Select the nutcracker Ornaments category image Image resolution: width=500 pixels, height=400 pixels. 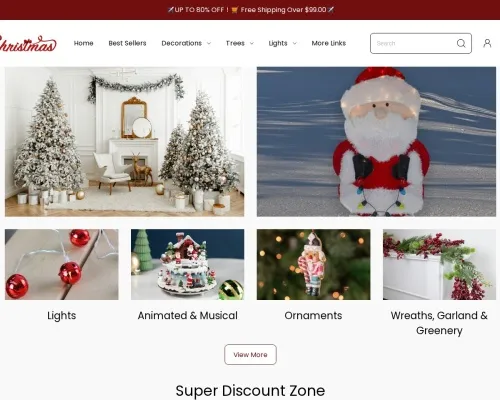[x=313, y=264]
